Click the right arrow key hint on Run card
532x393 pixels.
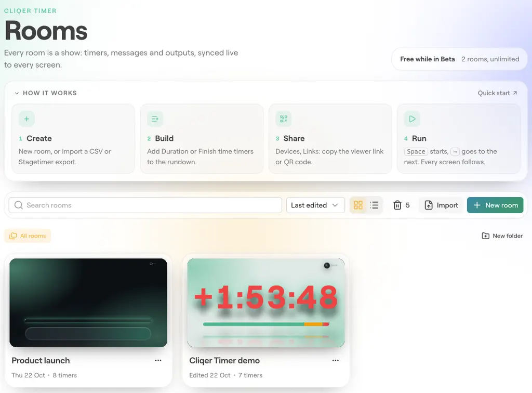tap(455, 151)
